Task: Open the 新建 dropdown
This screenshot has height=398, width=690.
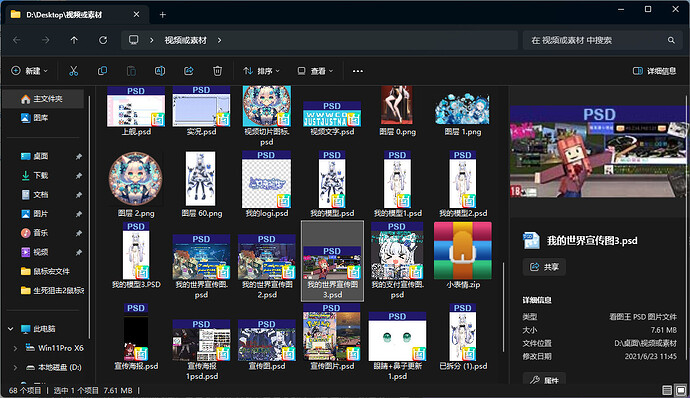Action: pos(29,71)
